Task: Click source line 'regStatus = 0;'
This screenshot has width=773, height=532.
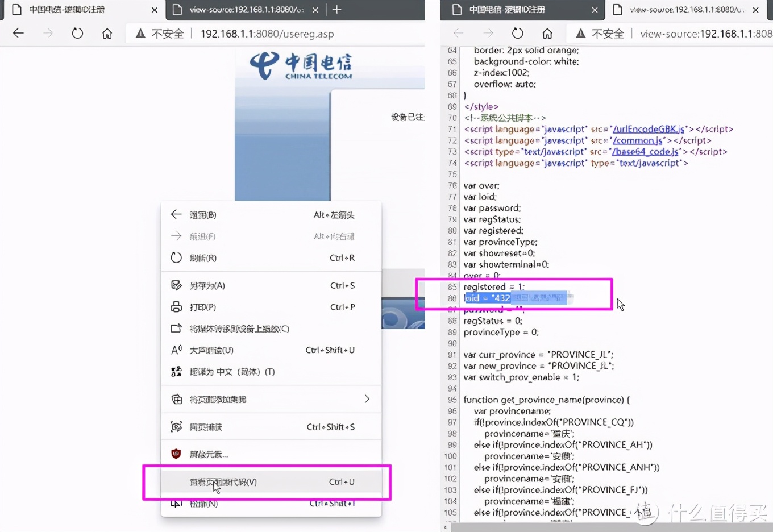Action: [x=493, y=321]
